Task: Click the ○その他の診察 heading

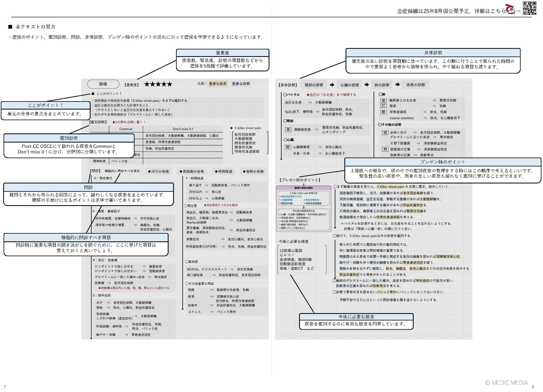Action: click(390, 125)
